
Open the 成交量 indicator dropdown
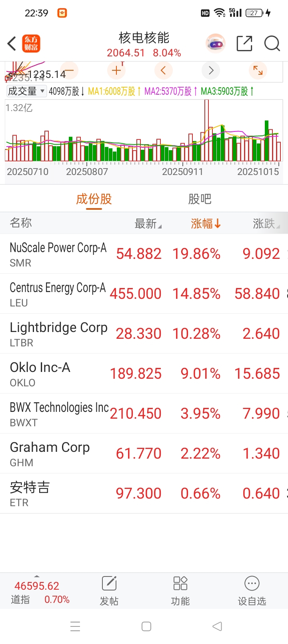tap(26, 91)
